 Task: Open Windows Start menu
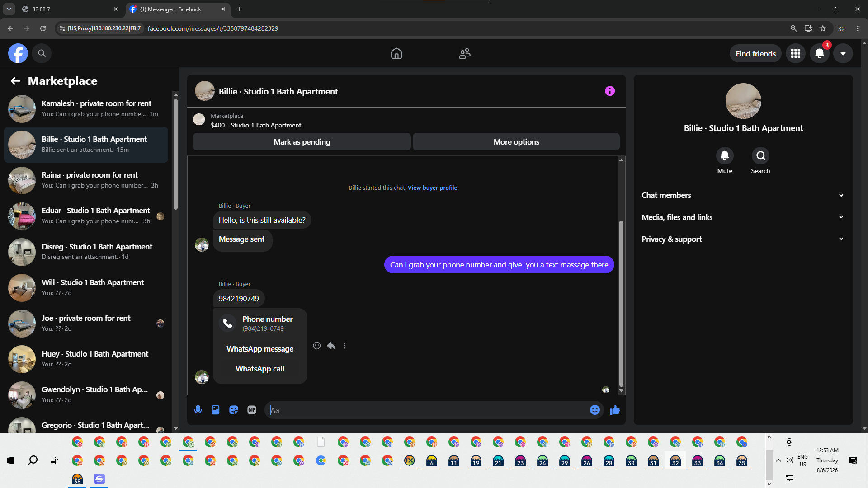point(11,460)
